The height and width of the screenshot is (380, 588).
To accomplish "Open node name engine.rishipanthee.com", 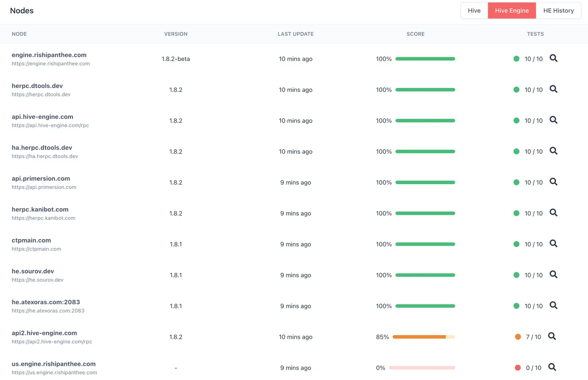I will tap(49, 55).
